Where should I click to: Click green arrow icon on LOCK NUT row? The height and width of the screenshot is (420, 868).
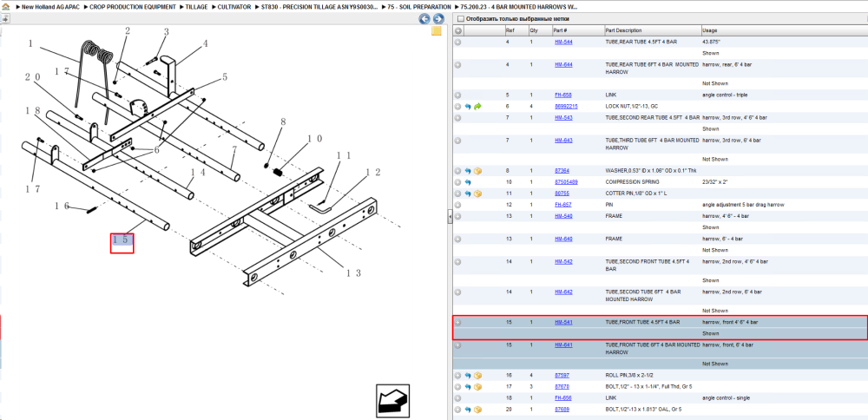pyautogui.click(x=477, y=106)
